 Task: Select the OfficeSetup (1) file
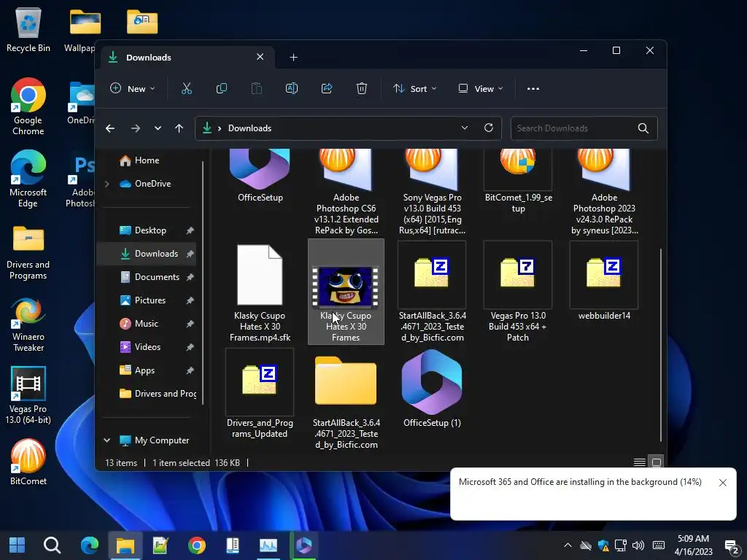432,389
